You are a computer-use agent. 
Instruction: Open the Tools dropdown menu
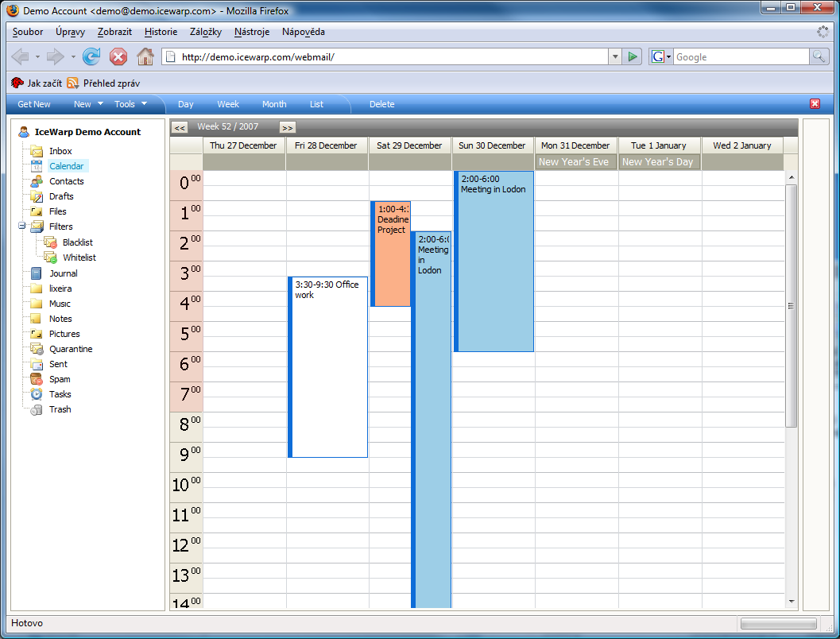pyautogui.click(x=130, y=104)
